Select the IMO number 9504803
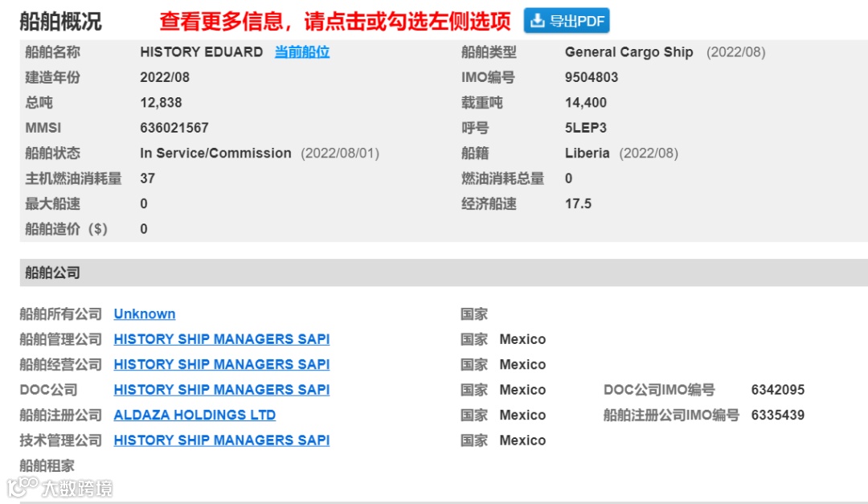 coord(592,77)
